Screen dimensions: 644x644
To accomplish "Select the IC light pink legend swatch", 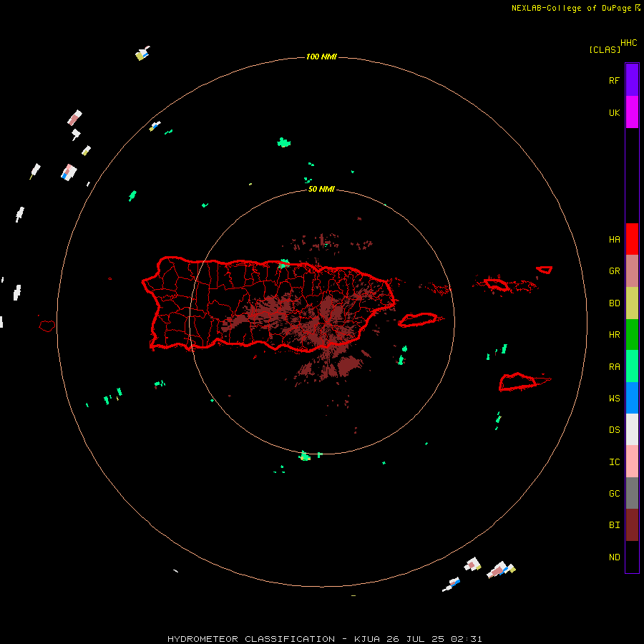I will click(x=632, y=462).
